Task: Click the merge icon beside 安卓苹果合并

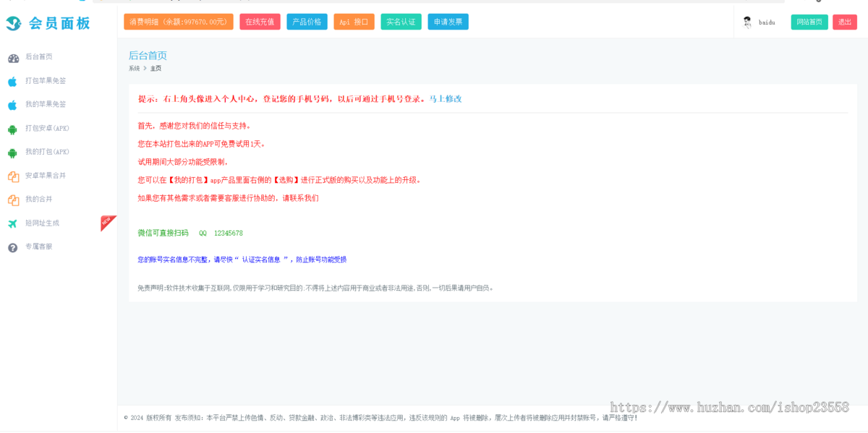Action: (x=13, y=176)
